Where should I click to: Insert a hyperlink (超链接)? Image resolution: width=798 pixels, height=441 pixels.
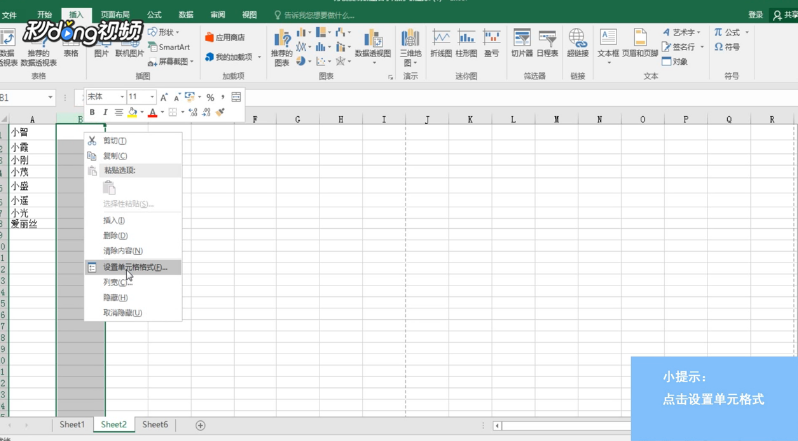pyautogui.click(x=577, y=43)
